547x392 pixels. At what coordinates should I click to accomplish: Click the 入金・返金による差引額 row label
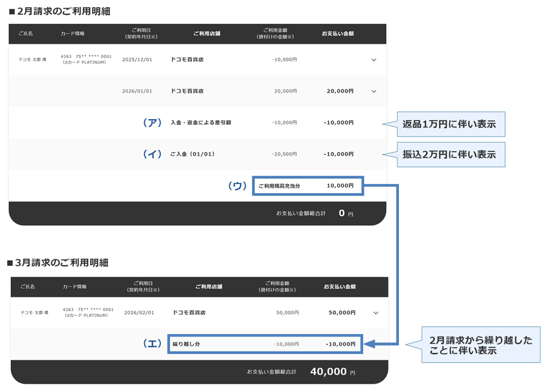[x=201, y=122]
